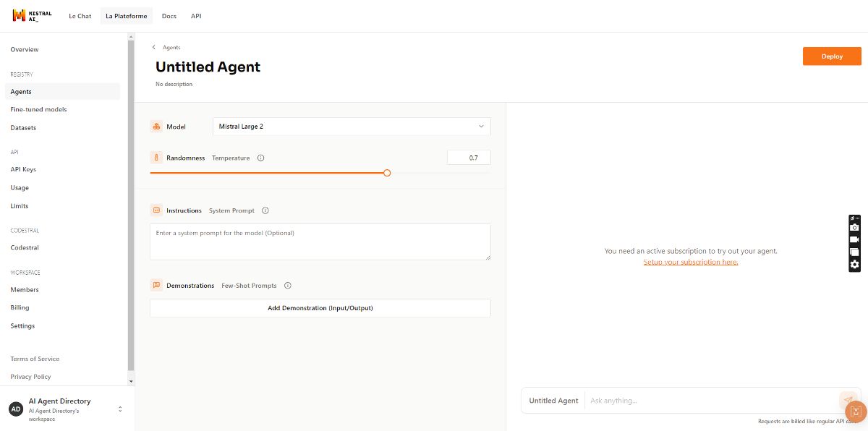Click the Demonstrations chat icon
868x431 pixels.
tap(156, 285)
